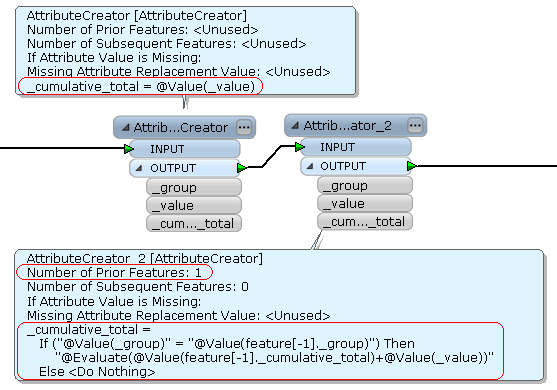Screen dimensions: 557x390
Task: Select _group attribute under AttributeCreator_2
Action: point(365,185)
